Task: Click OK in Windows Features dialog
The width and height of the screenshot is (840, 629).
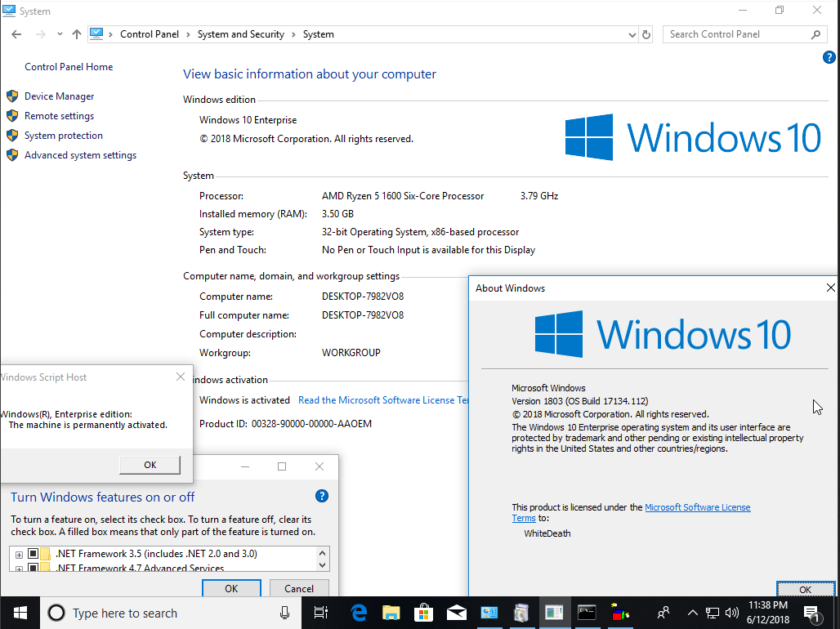Action: 231,588
